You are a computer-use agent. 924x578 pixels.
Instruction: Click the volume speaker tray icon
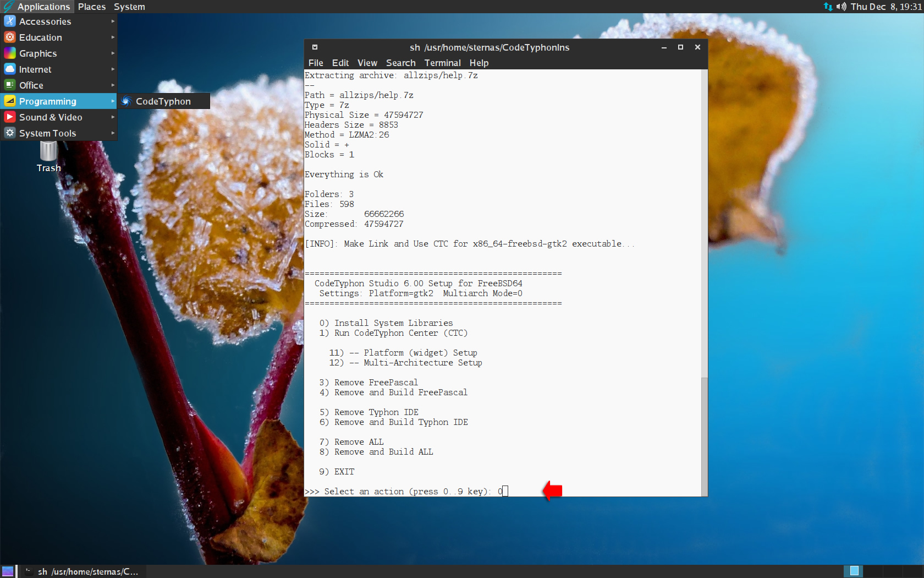(x=841, y=7)
